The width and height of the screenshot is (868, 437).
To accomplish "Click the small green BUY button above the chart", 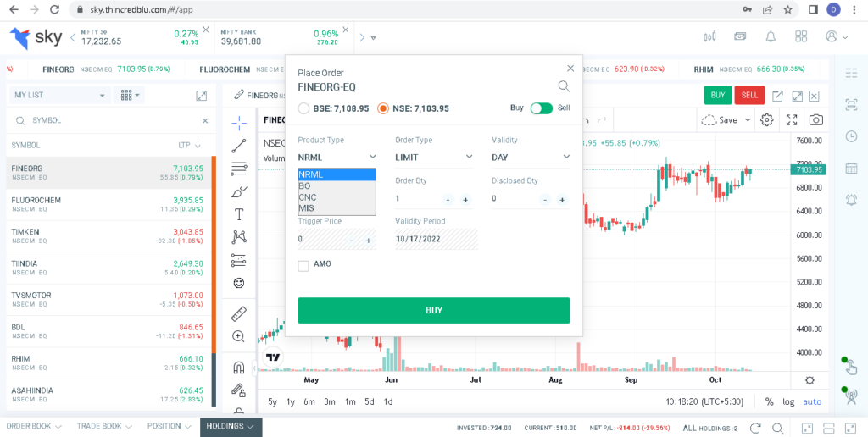I will tap(718, 95).
